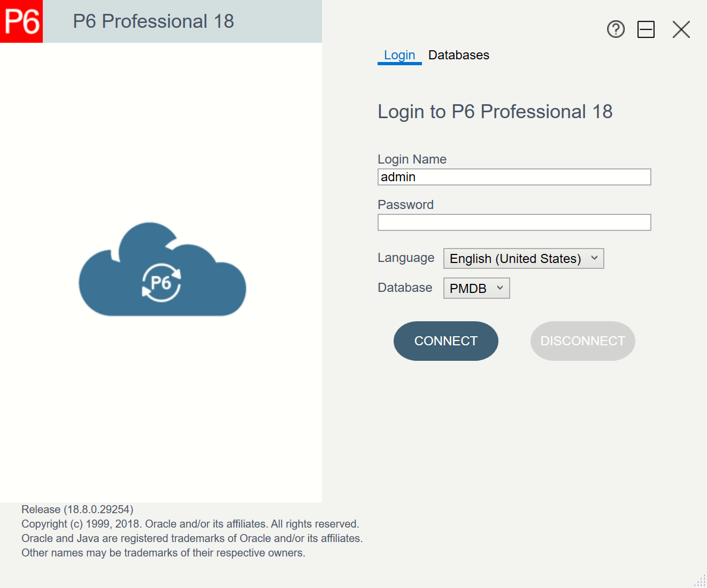Click the Login to P6 Professional 18 heading
Screen dimensions: 707x588
click(495, 112)
